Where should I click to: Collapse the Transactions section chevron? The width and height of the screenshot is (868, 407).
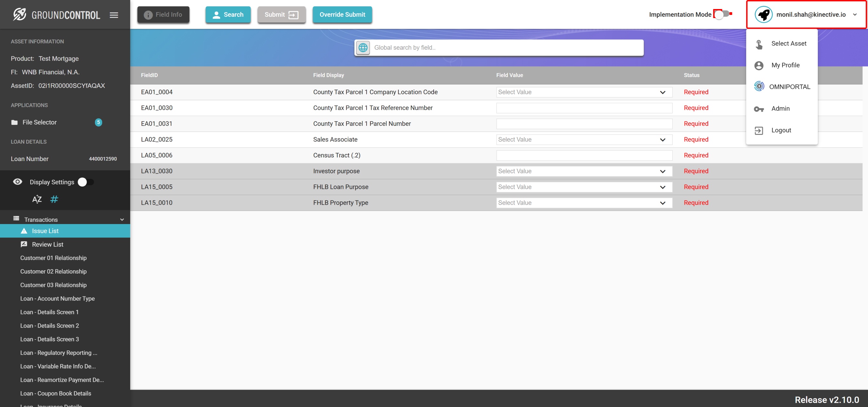(122, 220)
